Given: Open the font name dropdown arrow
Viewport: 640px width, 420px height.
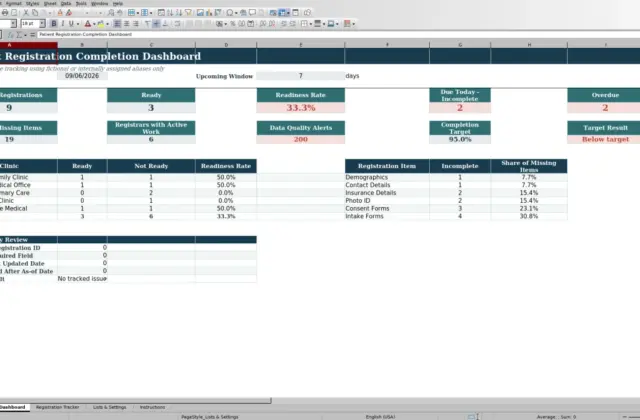Looking at the screenshot, I should pos(13,24).
